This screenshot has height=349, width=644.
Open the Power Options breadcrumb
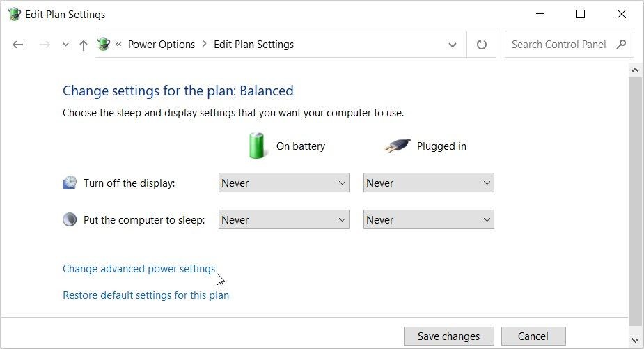[162, 45]
